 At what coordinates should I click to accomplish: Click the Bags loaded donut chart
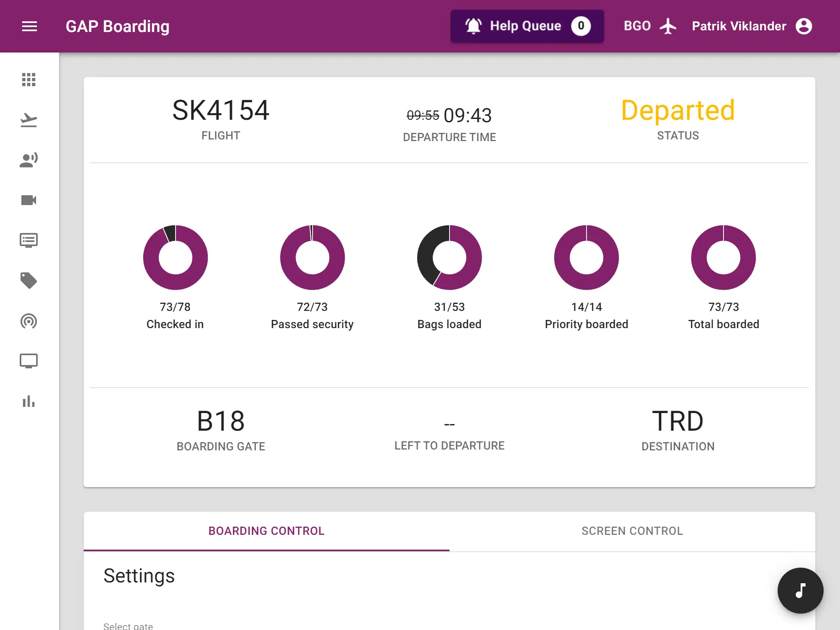pyautogui.click(x=449, y=257)
